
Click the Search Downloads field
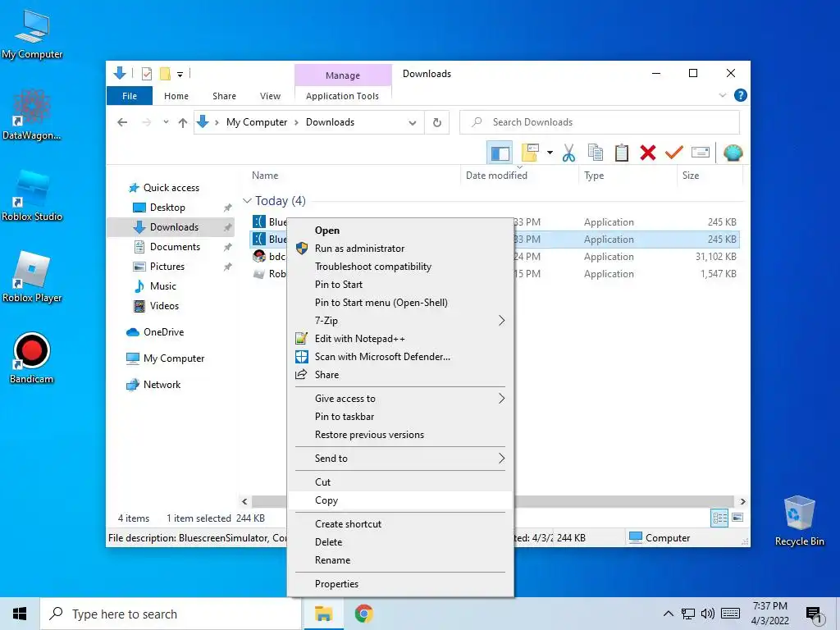[600, 122]
